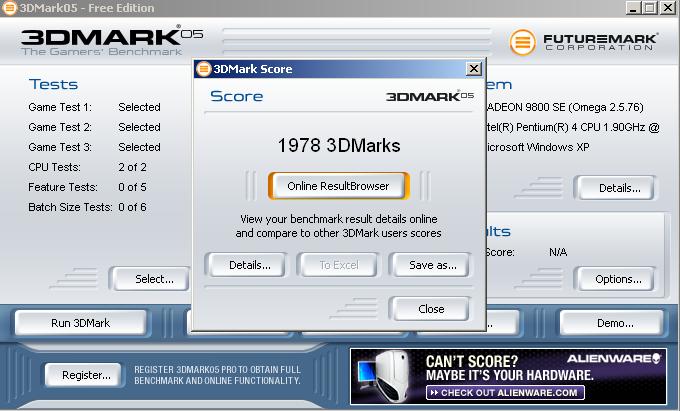Click 'Game Test 2:' label
This screenshot has height=411, width=680.
(x=60, y=127)
